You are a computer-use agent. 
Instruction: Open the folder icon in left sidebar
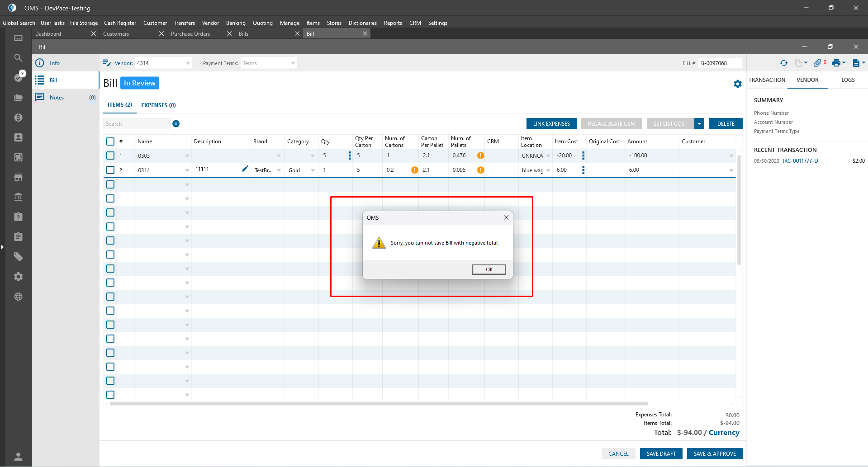(x=18, y=98)
